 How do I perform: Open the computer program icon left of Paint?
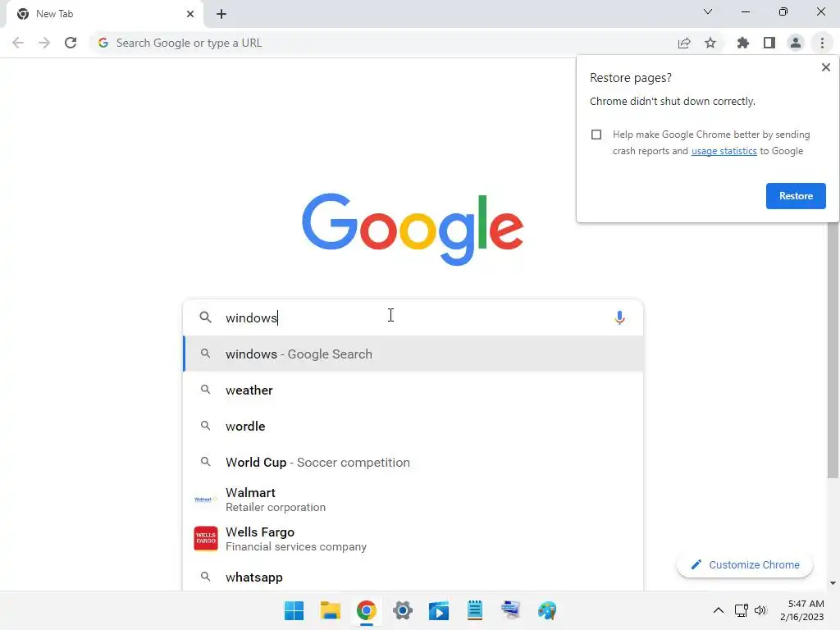pos(510,610)
